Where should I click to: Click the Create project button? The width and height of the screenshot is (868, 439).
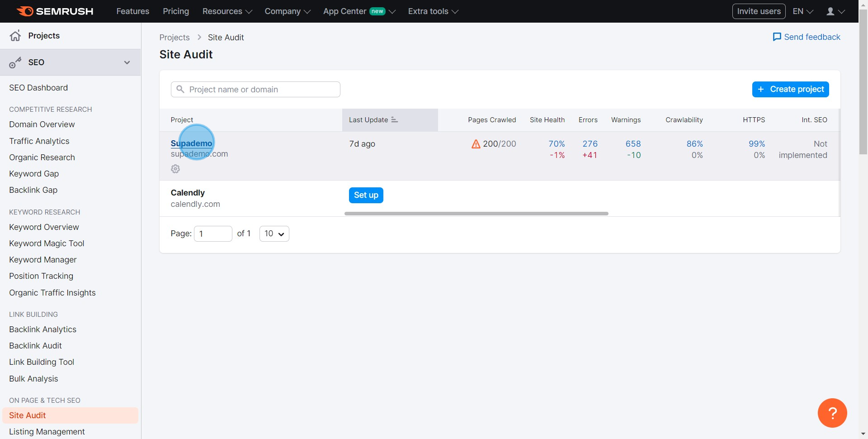click(x=790, y=89)
